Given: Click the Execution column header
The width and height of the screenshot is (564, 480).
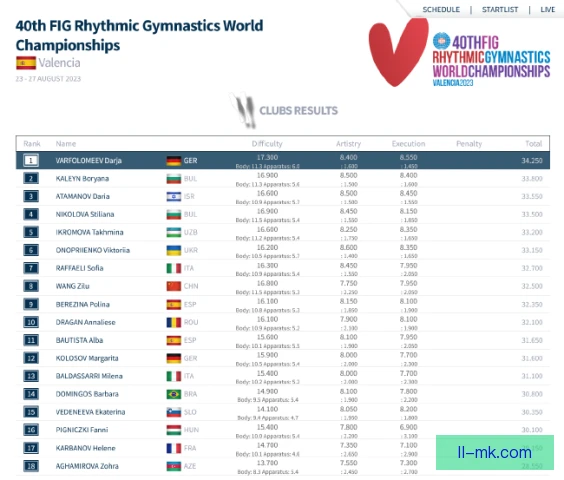Looking at the screenshot, I should pos(408,144).
